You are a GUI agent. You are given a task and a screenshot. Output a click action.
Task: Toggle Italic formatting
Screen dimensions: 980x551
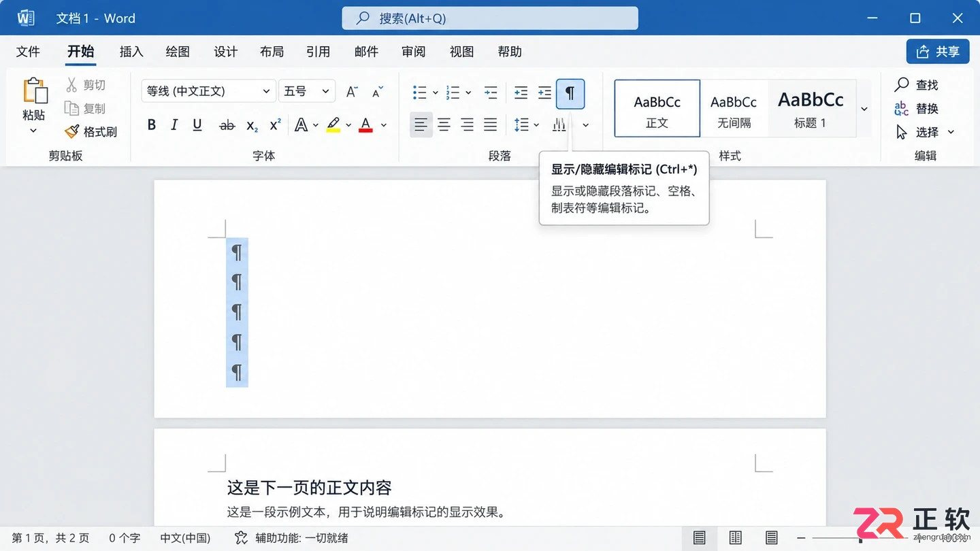tap(174, 125)
